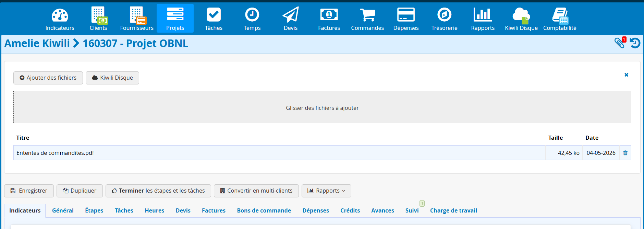Open the Clients module
Image resolution: width=644 pixels, height=229 pixels.
98,19
